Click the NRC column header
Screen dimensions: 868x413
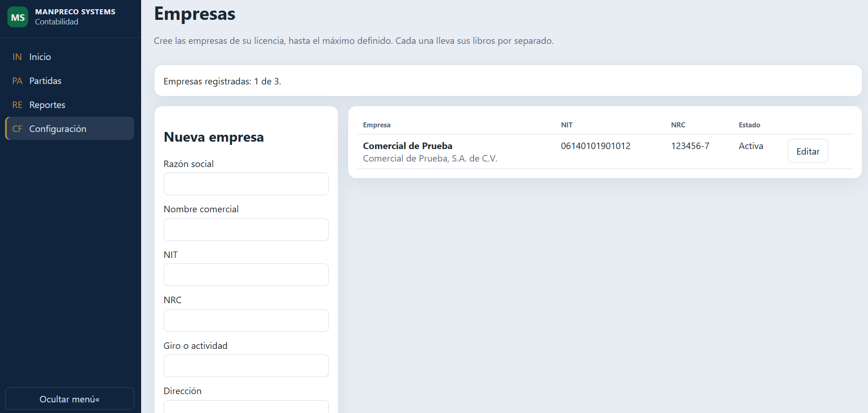(678, 125)
